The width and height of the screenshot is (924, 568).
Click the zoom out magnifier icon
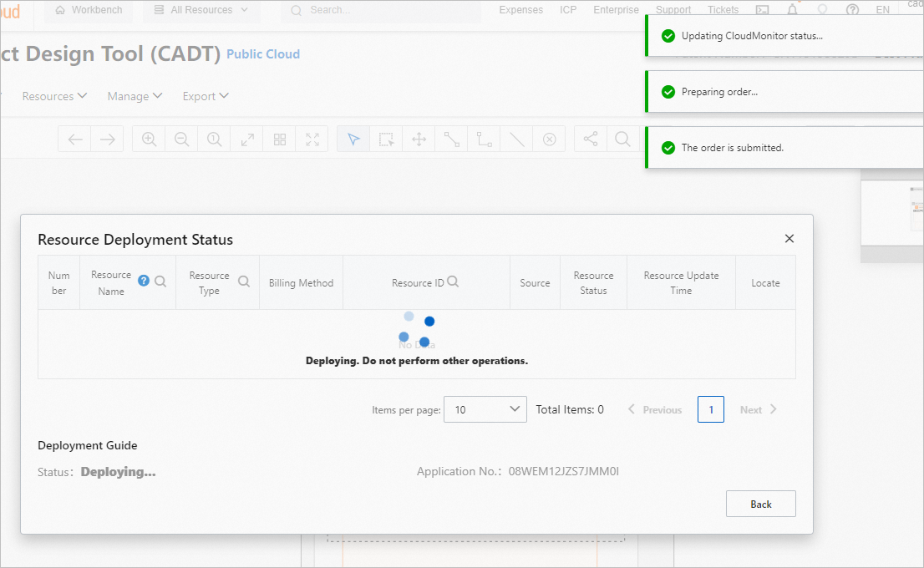pos(181,139)
